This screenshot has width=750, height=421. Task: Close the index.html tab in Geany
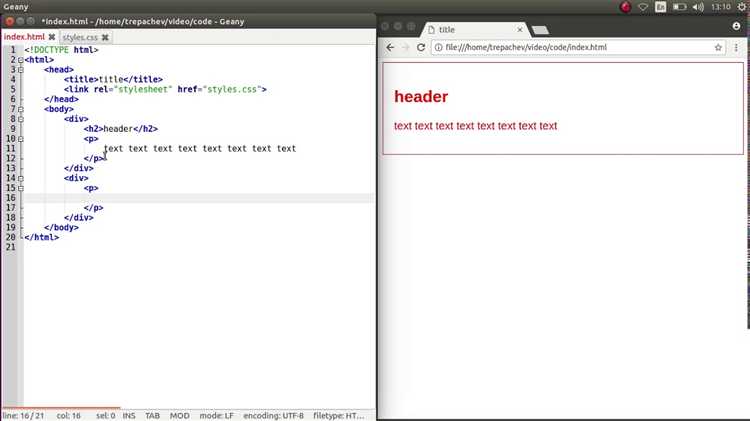tap(52, 37)
